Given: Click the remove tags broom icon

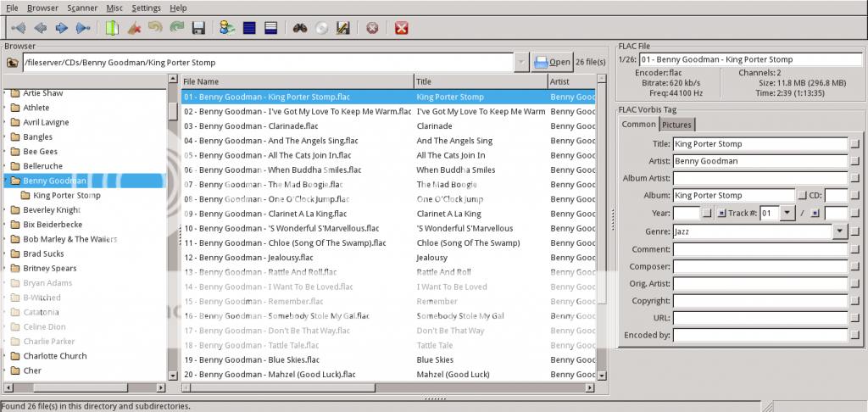Looking at the screenshot, I should pyautogui.click(x=133, y=28).
